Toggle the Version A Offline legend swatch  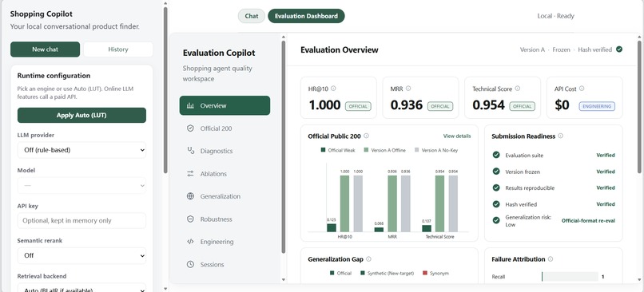click(x=367, y=150)
